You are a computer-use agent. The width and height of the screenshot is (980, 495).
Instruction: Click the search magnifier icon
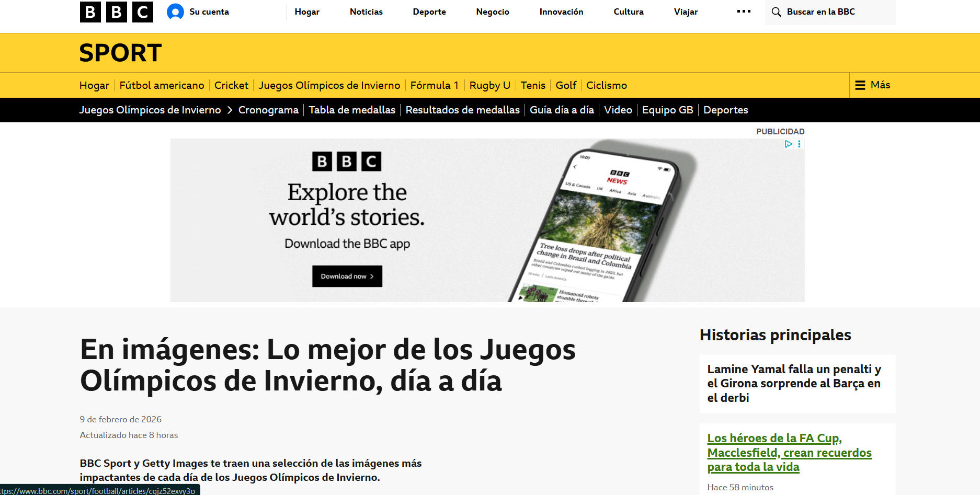pyautogui.click(x=777, y=12)
